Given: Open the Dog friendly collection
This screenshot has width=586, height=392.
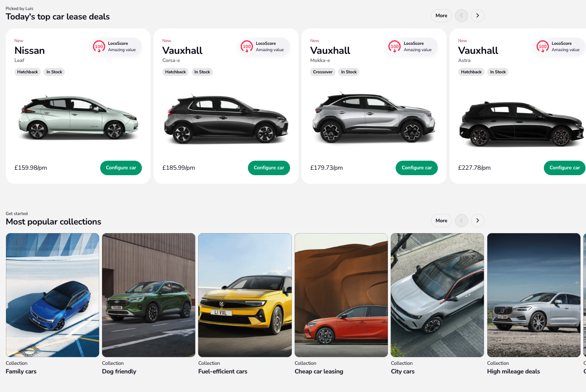Looking at the screenshot, I should pos(149,295).
